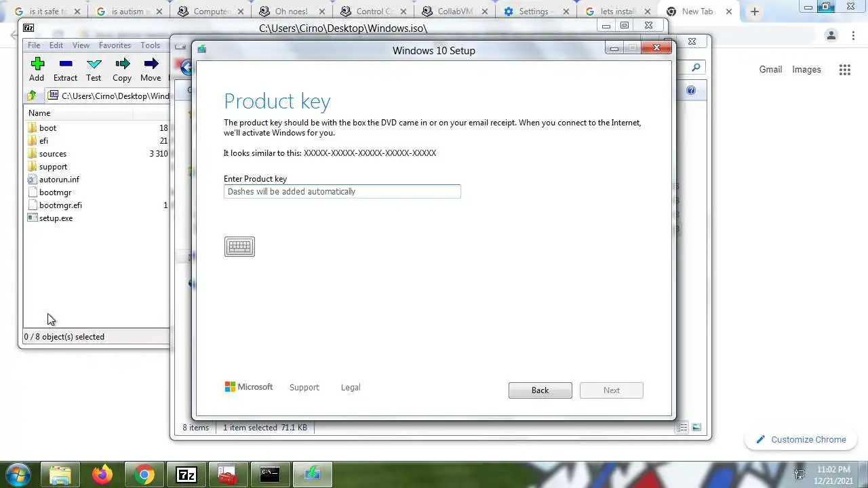Switch to Windows Setup taskbar icon

click(x=312, y=474)
